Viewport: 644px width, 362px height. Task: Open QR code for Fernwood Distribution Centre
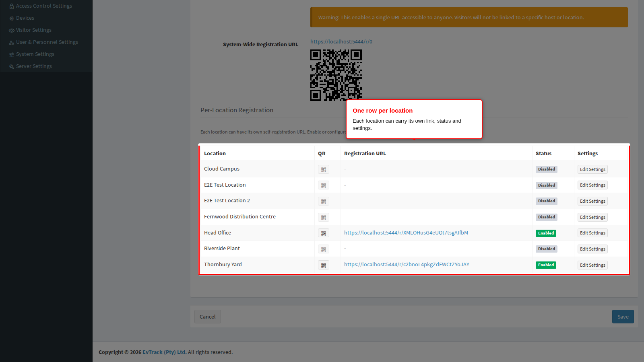point(324,217)
